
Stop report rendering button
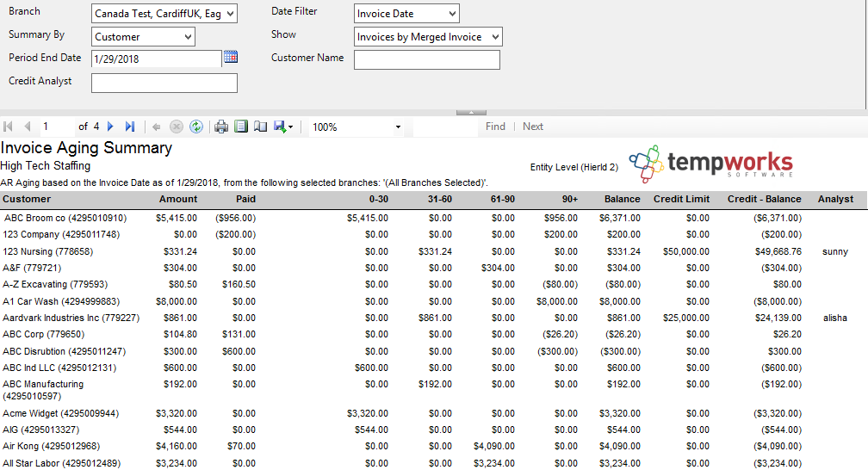176,127
